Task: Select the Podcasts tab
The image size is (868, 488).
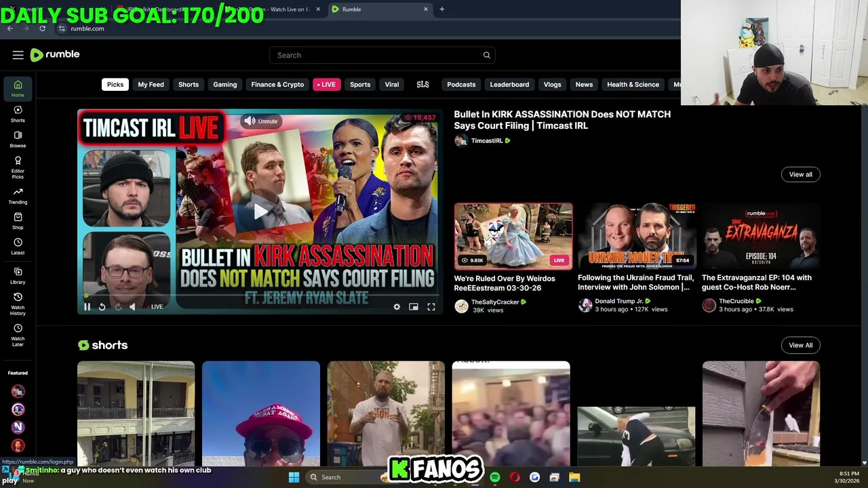Action: tap(461, 84)
